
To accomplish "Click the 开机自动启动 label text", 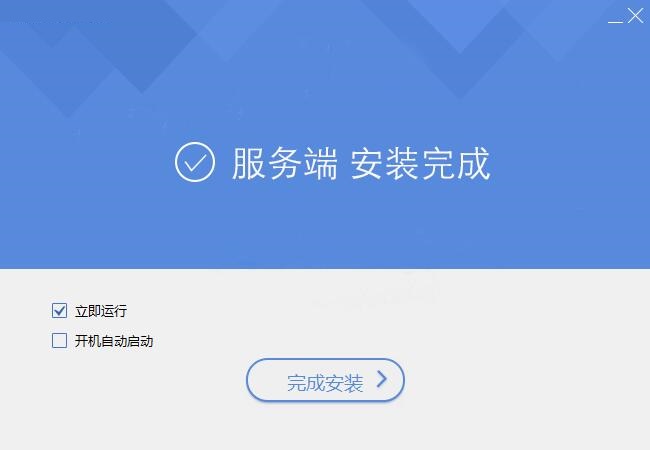I will pos(114,341).
